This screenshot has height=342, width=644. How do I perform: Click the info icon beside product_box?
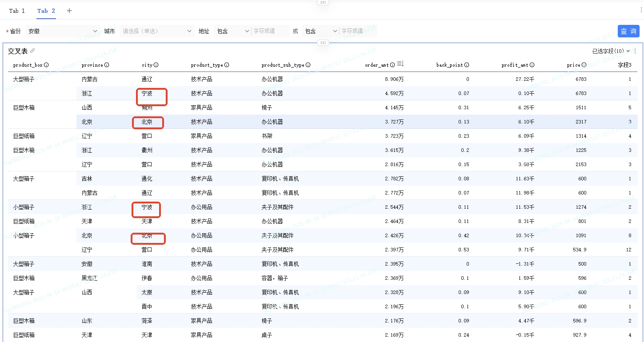click(x=46, y=65)
